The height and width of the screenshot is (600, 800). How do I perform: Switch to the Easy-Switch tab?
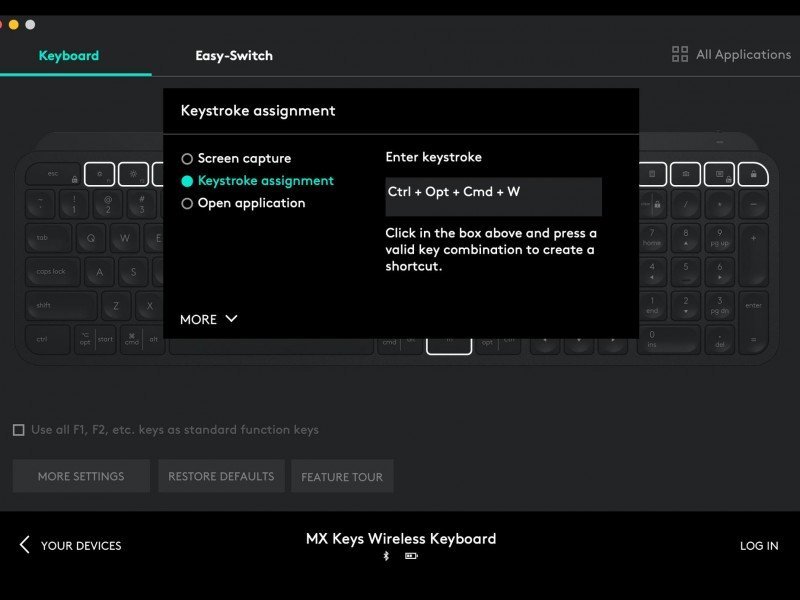(x=234, y=55)
